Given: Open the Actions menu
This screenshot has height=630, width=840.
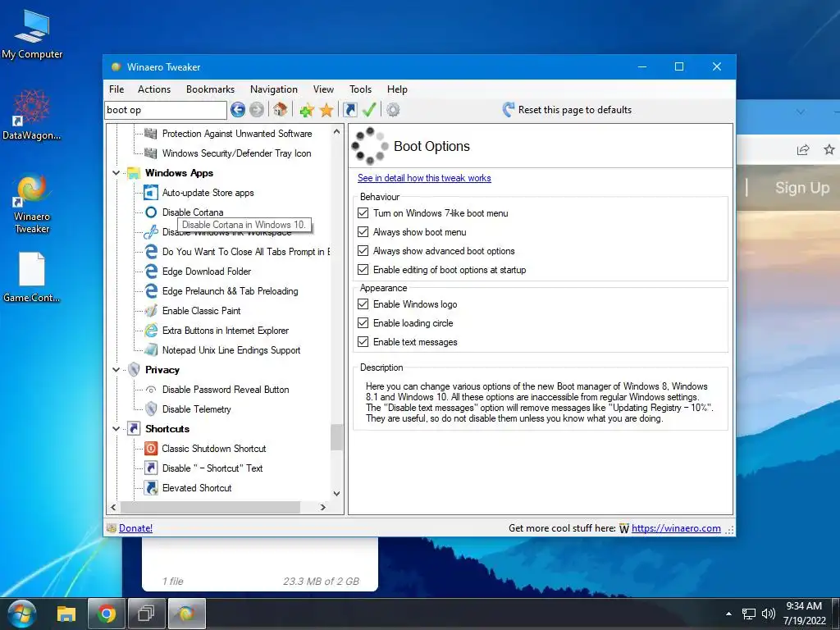Looking at the screenshot, I should [x=154, y=89].
